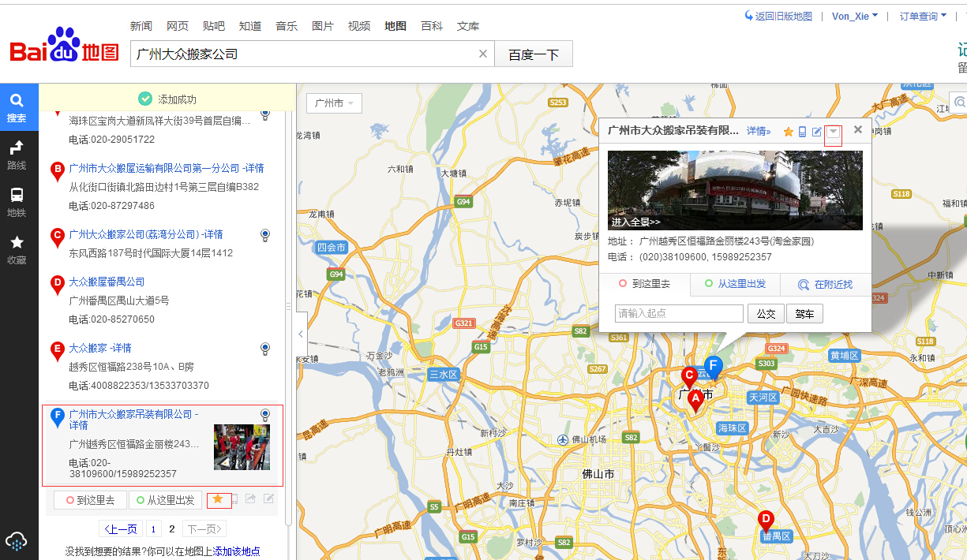Click magnifier tool at map top right
This screenshot has height=560, width=967.
(x=959, y=103)
